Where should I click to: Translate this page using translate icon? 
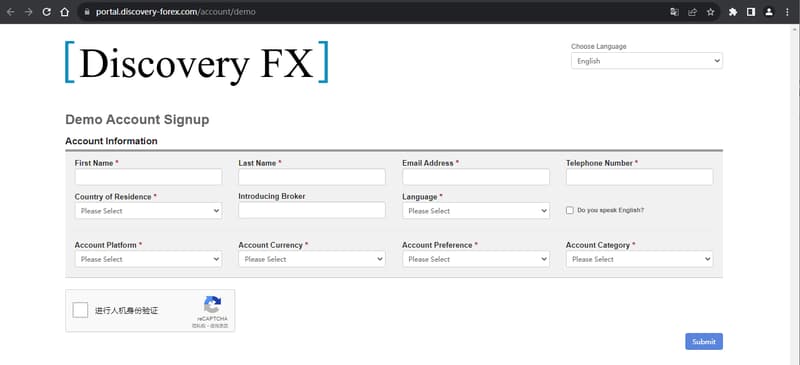pos(674,12)
